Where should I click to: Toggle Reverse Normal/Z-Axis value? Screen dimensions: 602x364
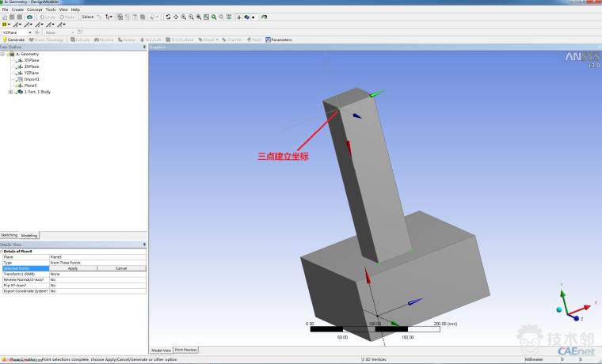[x=97, y=279]
